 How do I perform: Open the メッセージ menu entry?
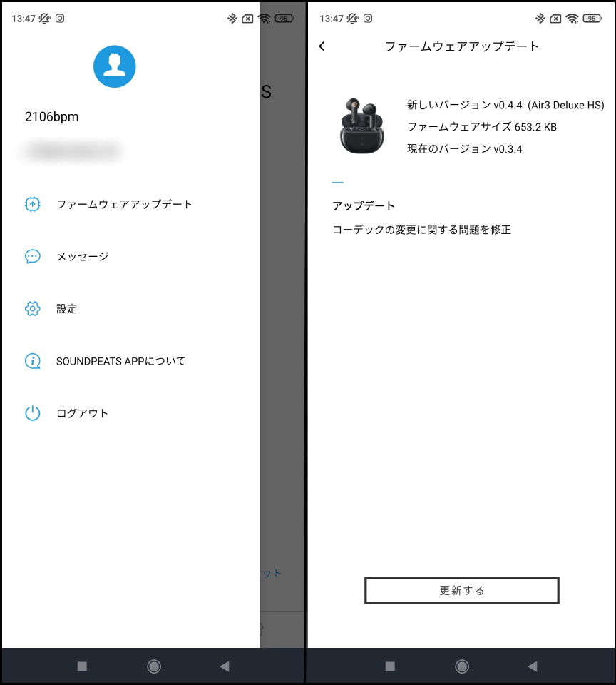(x=83, y=256)
